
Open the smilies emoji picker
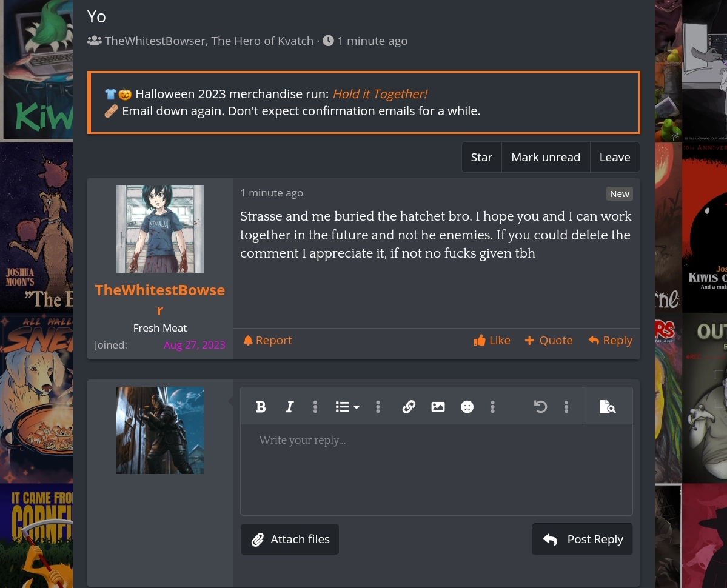pyautogui.click(x=467, y=407)
